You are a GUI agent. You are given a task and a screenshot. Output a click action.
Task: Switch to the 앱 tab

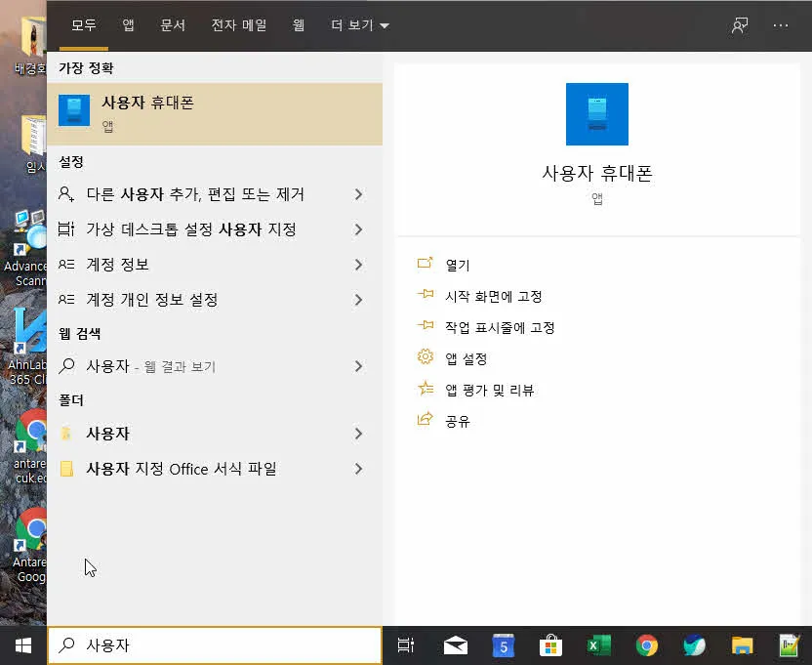127,26
